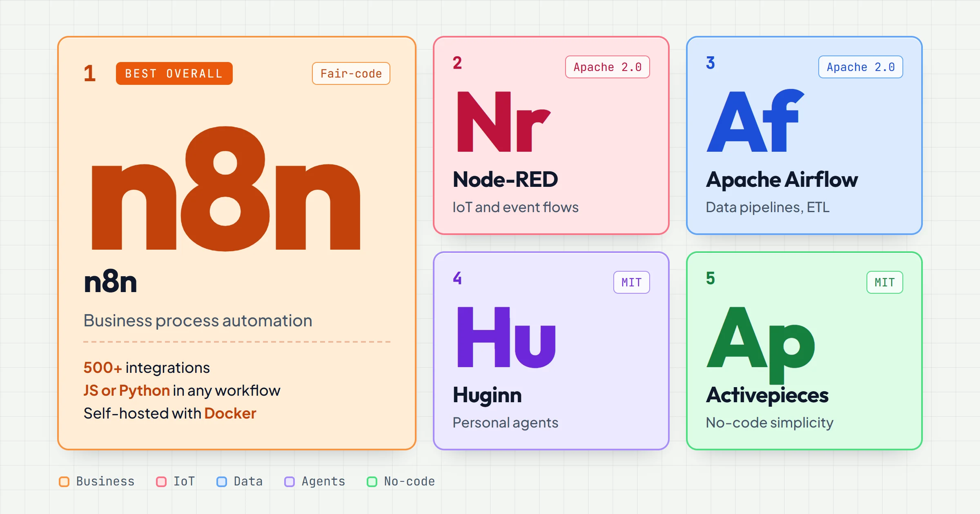
Task: Click the Business legend label
Action: [105, 481]
